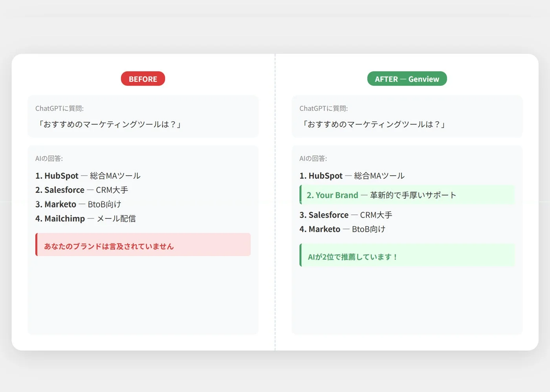Click the red BEFORE badge

143,79
